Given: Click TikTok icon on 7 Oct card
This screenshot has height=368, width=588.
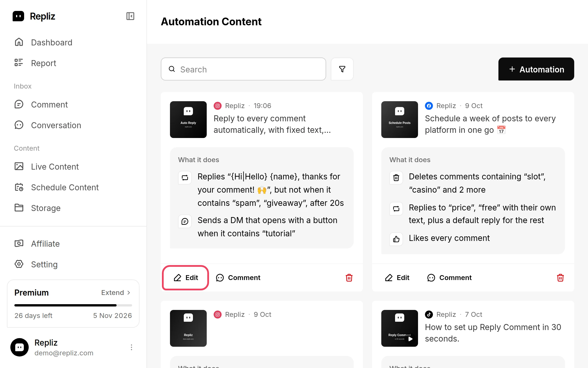Looking at the screenshot, I should click(429, 315).
